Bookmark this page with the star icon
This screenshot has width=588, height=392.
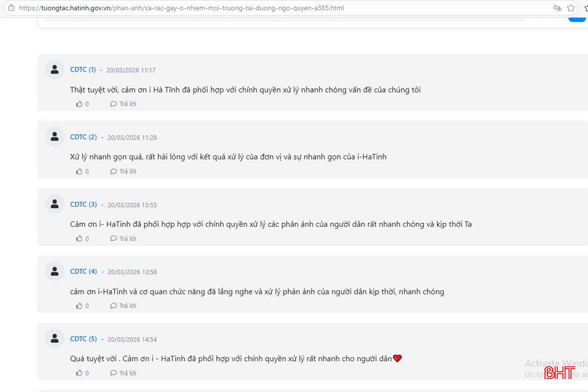pyautogui.click(x=571, y=8)
